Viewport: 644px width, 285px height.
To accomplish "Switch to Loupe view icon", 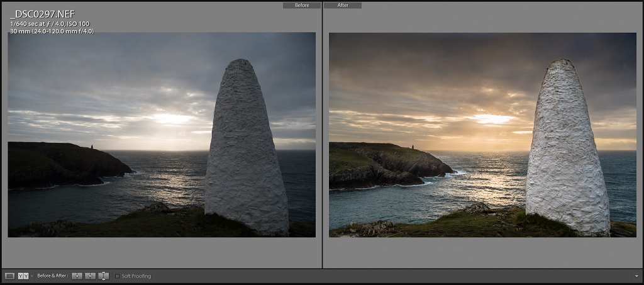I will coord(9,276).
